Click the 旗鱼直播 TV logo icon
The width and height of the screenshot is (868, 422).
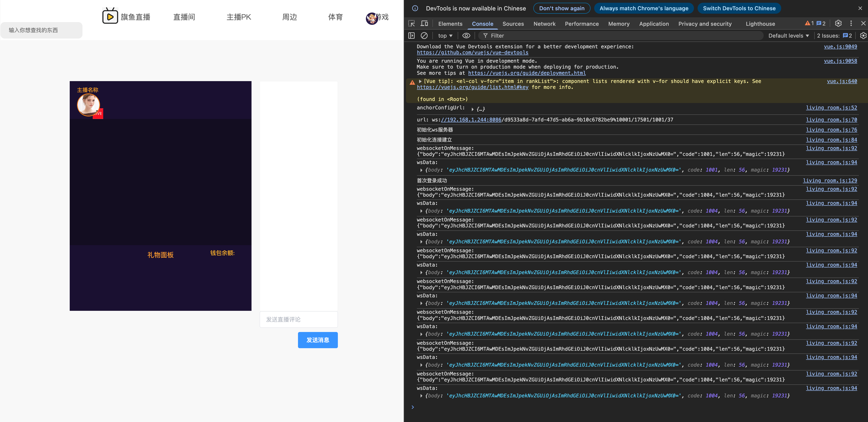click(x=110, y=16)
